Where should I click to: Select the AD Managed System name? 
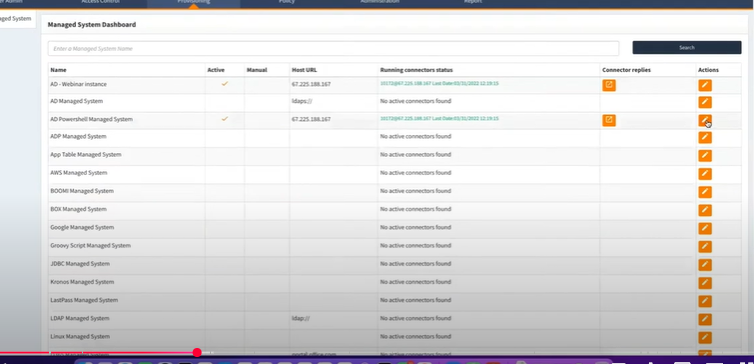coord(76,101)
